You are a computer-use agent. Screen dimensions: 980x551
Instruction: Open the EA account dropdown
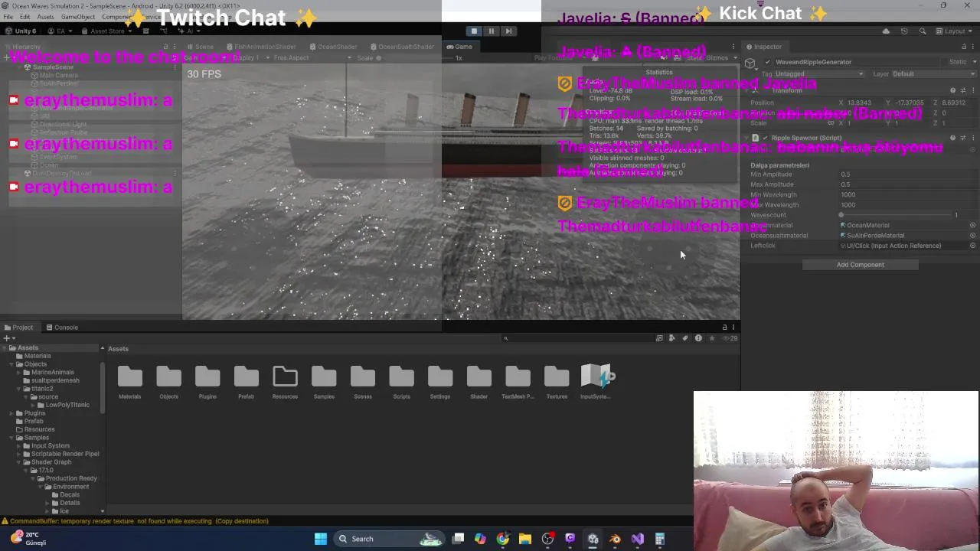(60, 31)
